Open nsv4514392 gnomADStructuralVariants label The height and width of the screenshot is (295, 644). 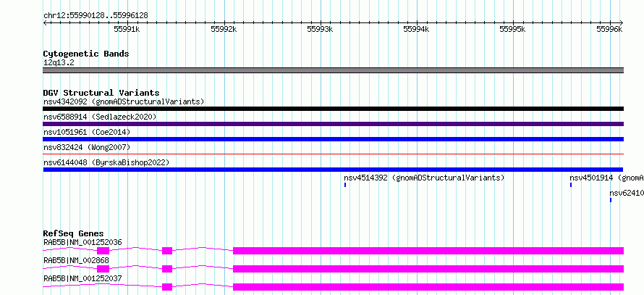424,178
